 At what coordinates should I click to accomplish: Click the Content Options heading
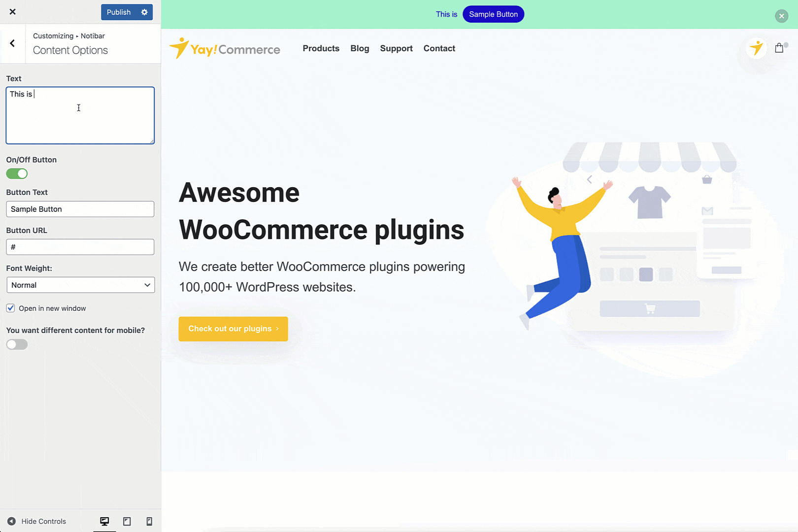click(x=70, y=50)
